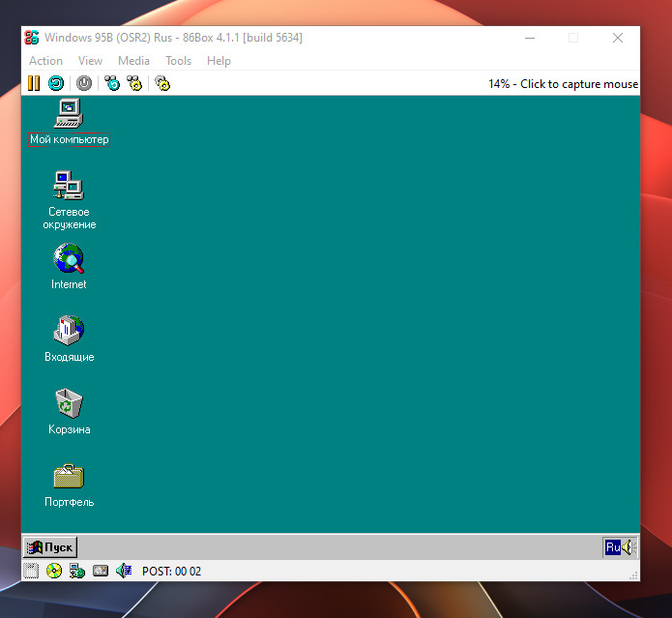The width and height of the screenshot is (672, 618).
Task: Expand the Tools menu
Action: click(178, 61)
